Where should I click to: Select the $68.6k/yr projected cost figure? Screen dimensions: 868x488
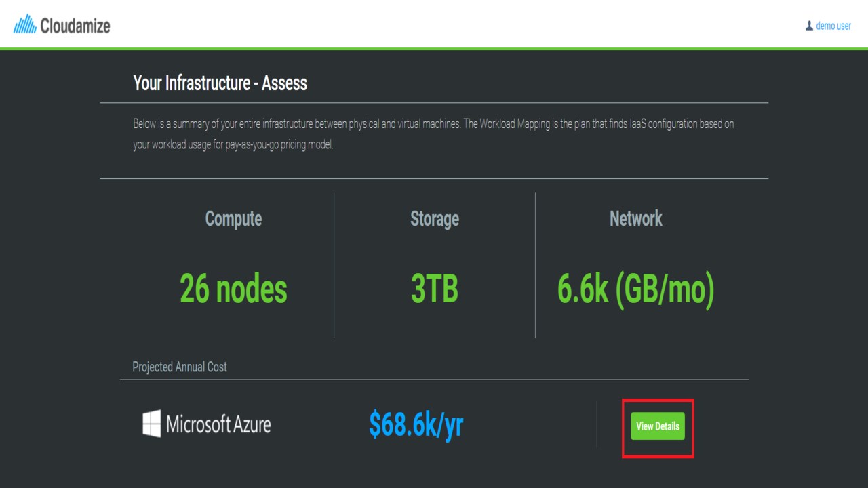(x=416, y=424)
